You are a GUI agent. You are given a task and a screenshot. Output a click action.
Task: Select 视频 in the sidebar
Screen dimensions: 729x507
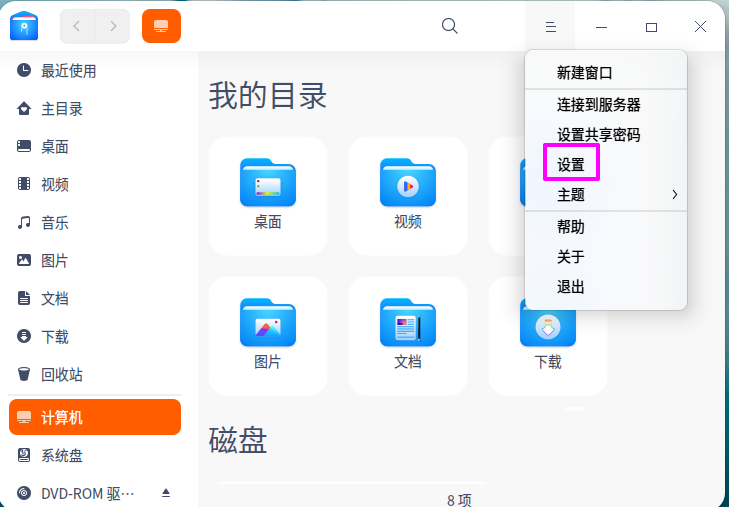95,184
